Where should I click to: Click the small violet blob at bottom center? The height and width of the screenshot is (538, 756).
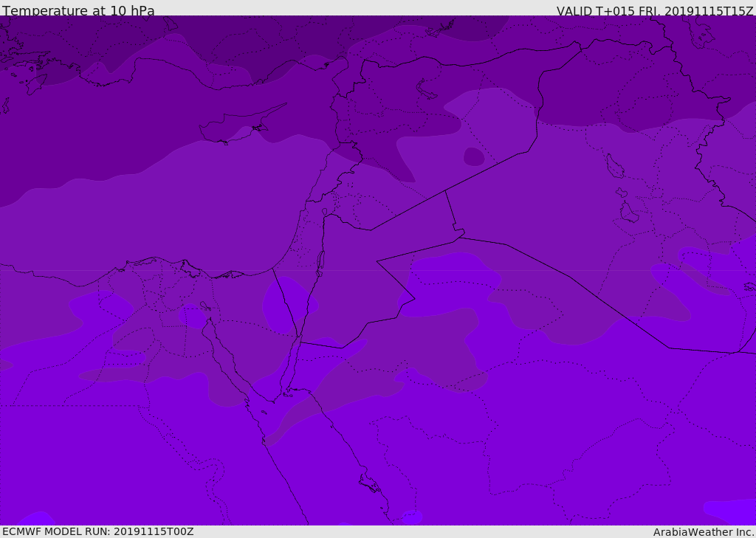click(x=412, y=517)
